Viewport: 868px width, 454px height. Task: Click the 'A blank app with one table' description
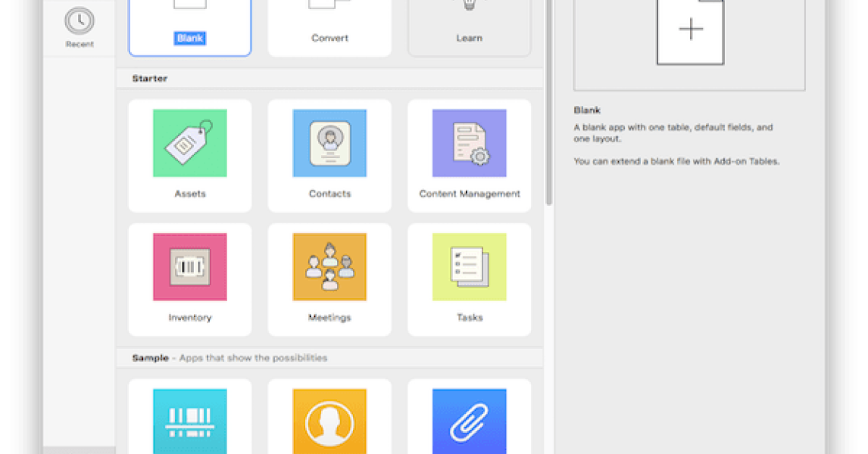tap(673, 132)
